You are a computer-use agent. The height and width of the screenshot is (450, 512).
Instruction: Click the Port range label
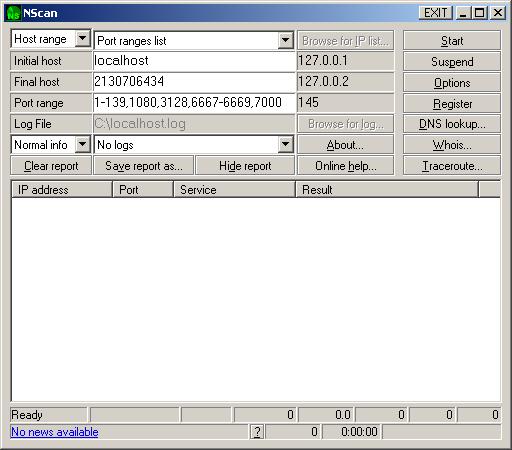[39, 103]
